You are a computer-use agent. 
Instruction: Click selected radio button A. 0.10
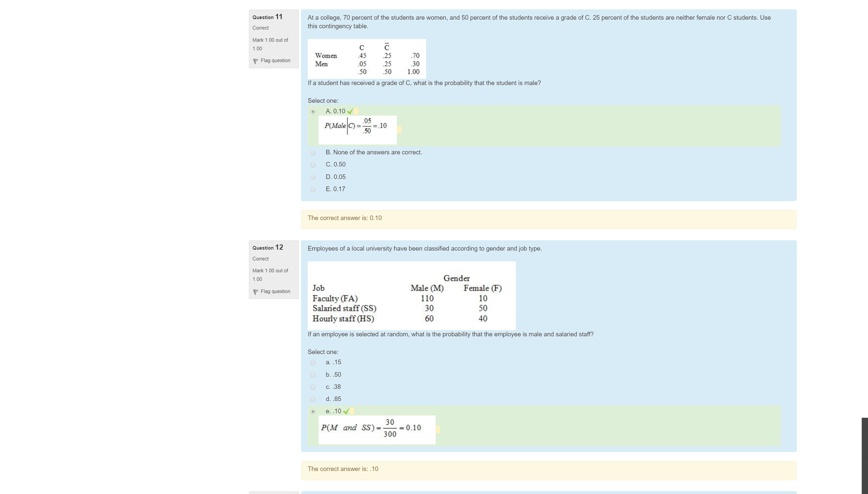point(313,112)
